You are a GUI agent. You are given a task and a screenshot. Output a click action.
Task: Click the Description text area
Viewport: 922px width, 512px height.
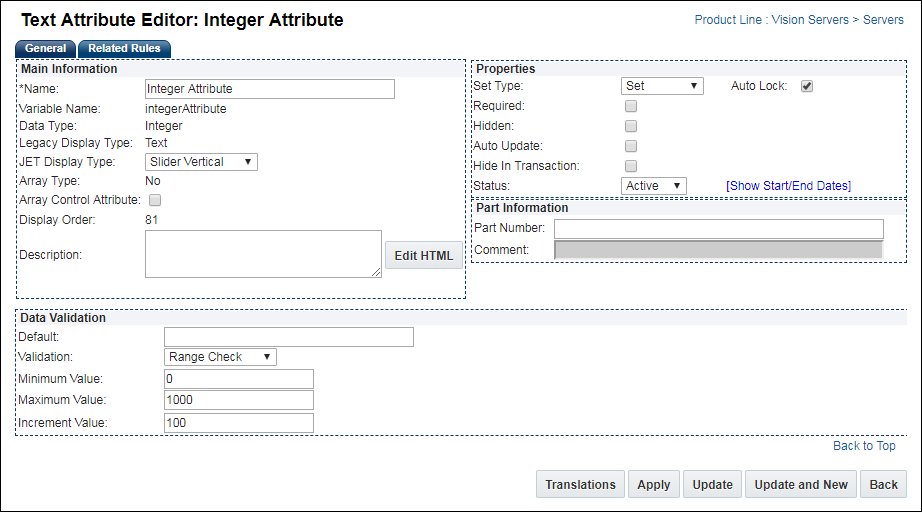tap(263, 254)
